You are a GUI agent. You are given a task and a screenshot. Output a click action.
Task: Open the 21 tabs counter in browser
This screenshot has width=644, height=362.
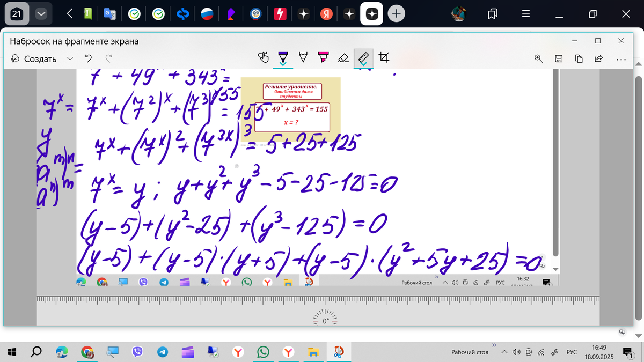click(x=17, y=14)
